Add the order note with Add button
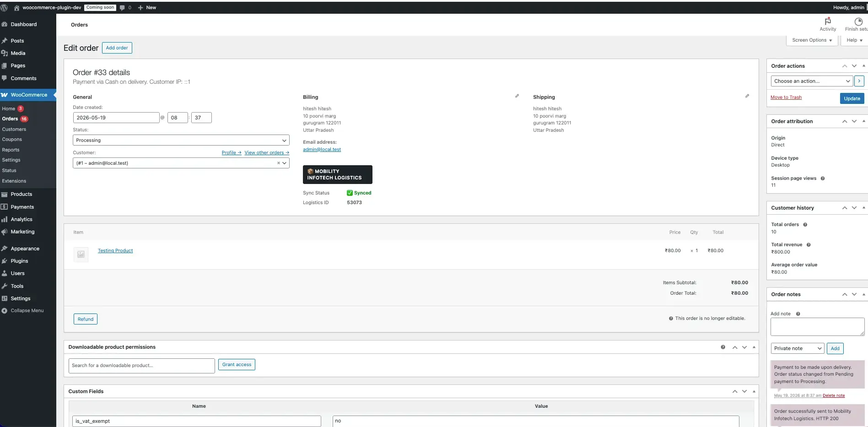Screen dimensions: 868x427 (835, 348)
